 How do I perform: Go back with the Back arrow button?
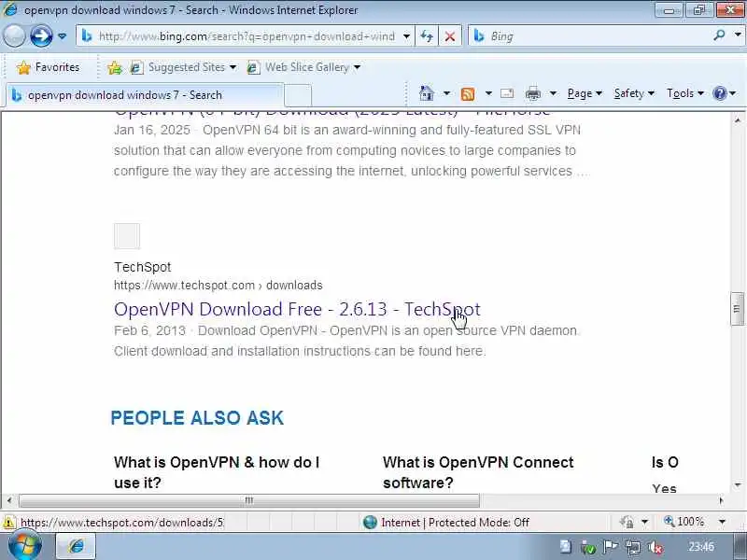(x=14, y=36)
